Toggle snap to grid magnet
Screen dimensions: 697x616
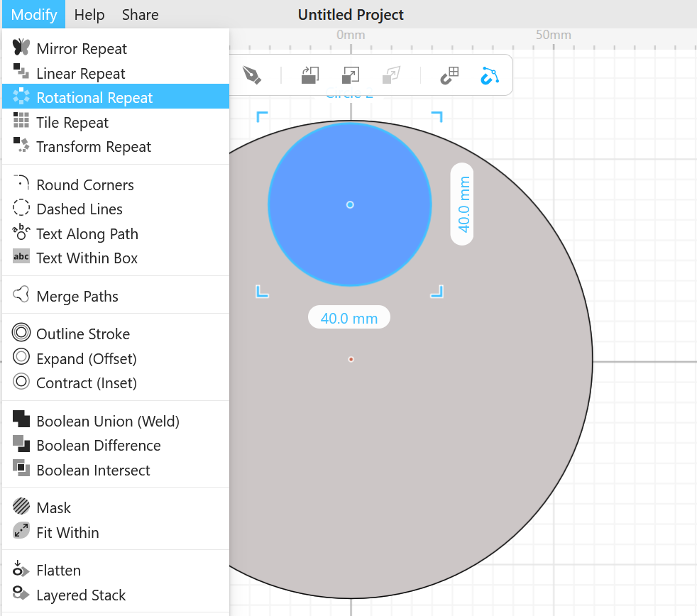point(449,75)
